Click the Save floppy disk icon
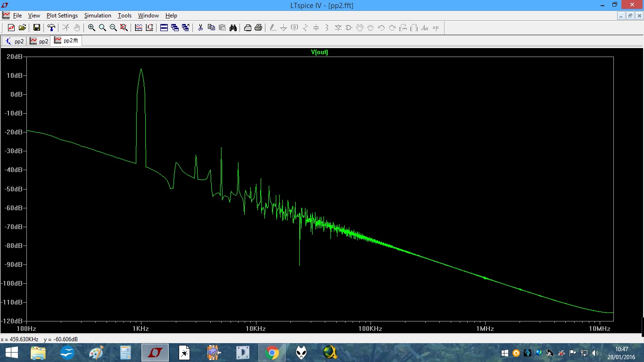The image size is (644, 362). point(37,28)
